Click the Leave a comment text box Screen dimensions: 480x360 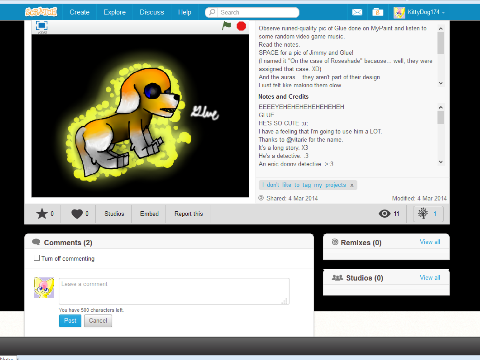pyautogui.click(x=174, y=291)
